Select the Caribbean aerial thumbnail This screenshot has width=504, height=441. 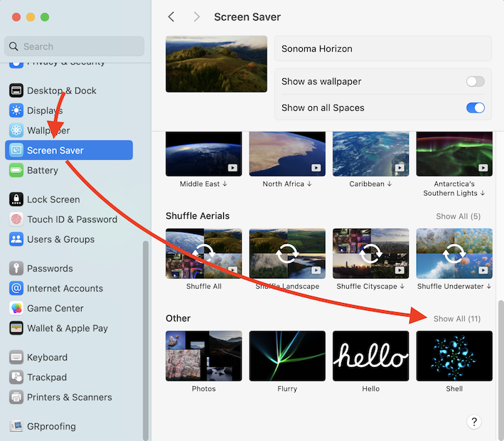coord(371,154)
